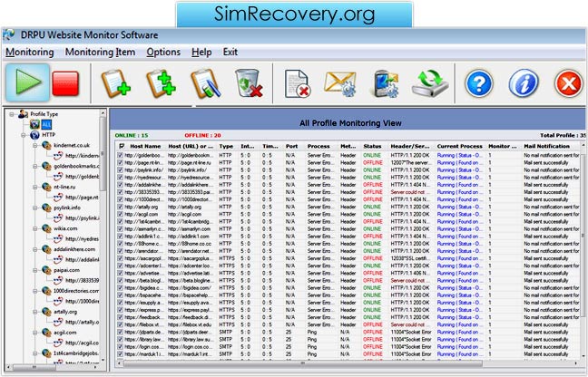Click the refresh drive green arrows icon
The height and width of the screenshot is (377, 588).
click(x=430, y=83)
